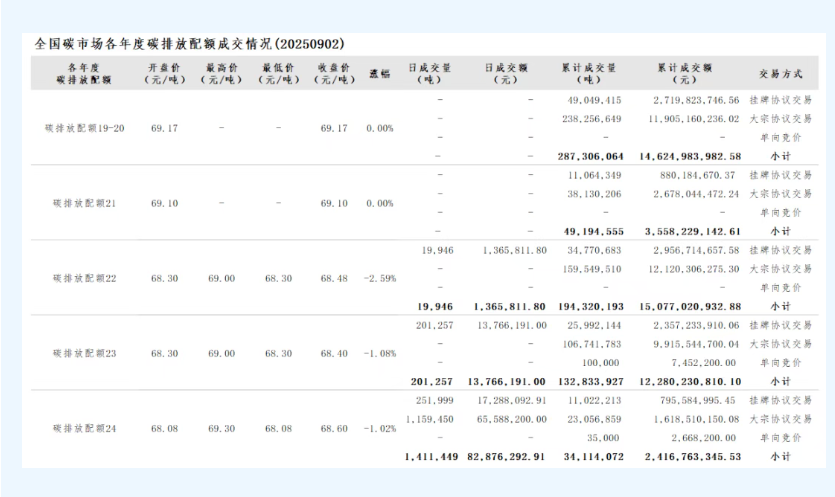Click the subtotal volume 287,306,064
This screenshot has height=497, width=835.
(588, 157)
